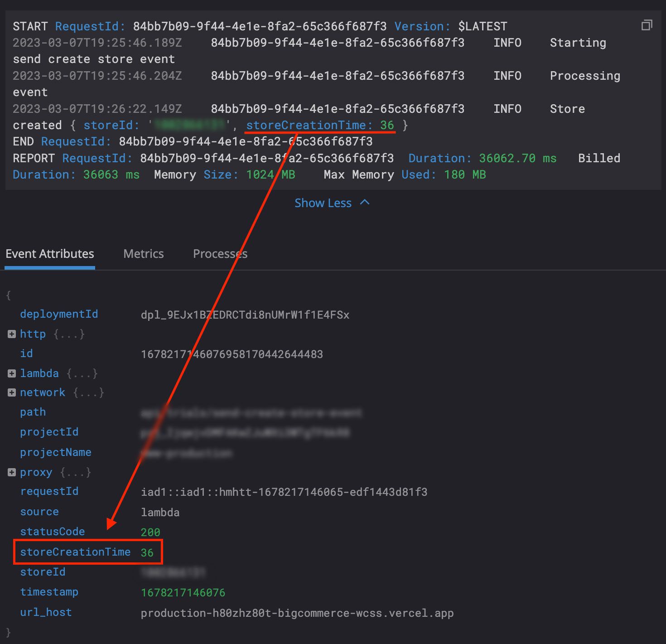Click the 19:25:46.189Z log timestamp
The width and height of the screenshot is (666, 644).
(97, 43)
